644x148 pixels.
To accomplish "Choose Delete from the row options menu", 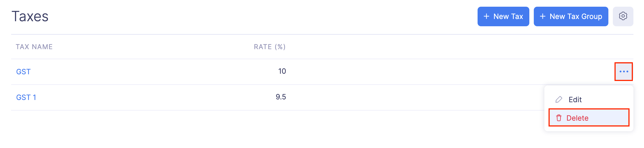I will pyautogui.click(x=577, y=118).
